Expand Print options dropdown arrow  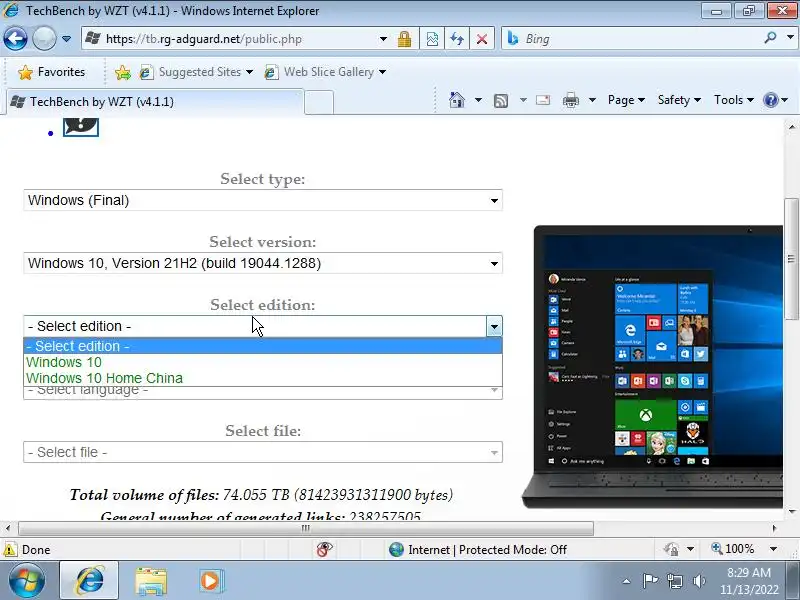pyautogui.click(x=592, y=100)
